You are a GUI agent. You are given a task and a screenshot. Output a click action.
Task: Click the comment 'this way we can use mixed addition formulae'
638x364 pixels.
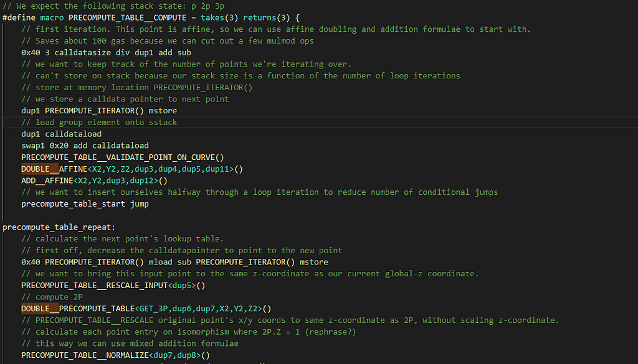coord(130,343)
